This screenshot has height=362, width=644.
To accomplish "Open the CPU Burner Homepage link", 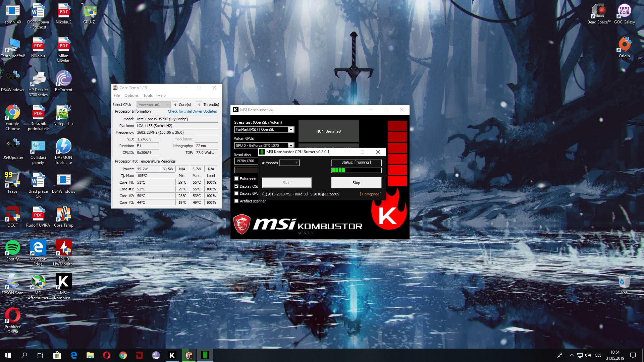I will click(371, 194).
